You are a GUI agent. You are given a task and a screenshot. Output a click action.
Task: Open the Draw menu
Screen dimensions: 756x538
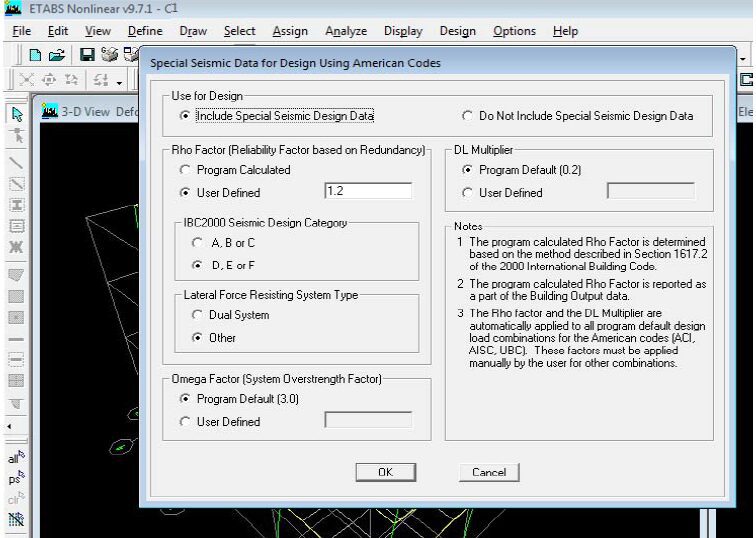tap(193, 31)
